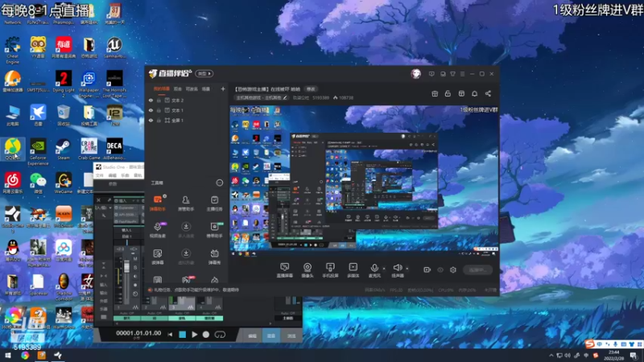Open the 弹幕助手 tool in the toolbox
Image resolution: width=644 pixels, height=362 pixels.
click(157, 203)
